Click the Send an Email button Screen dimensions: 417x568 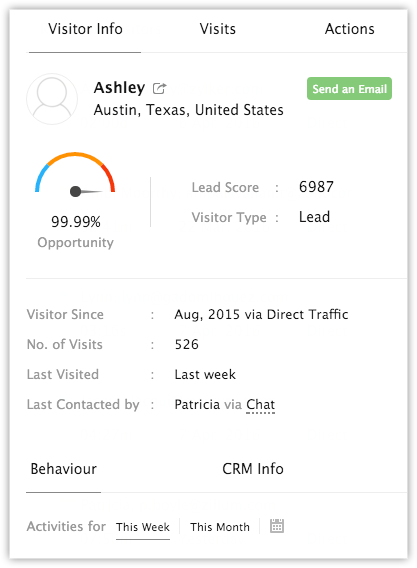click(349, 88)
